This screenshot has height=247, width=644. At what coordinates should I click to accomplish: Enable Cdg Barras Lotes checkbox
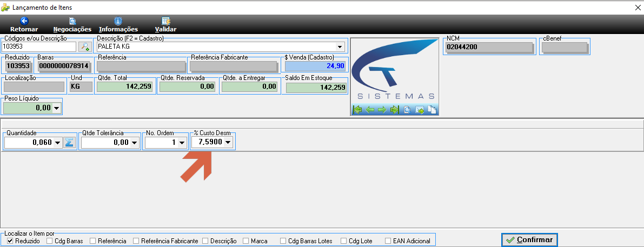[x=283, y=241]
